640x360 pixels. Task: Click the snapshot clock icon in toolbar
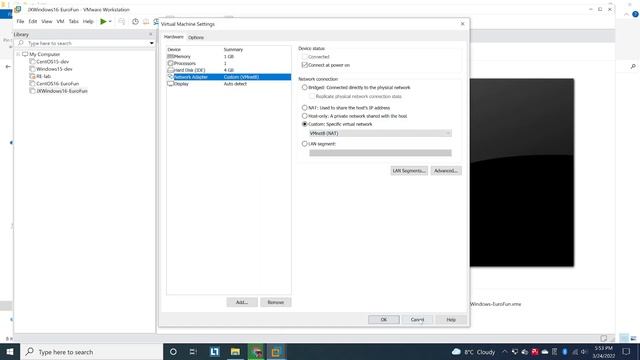point(135,21)
